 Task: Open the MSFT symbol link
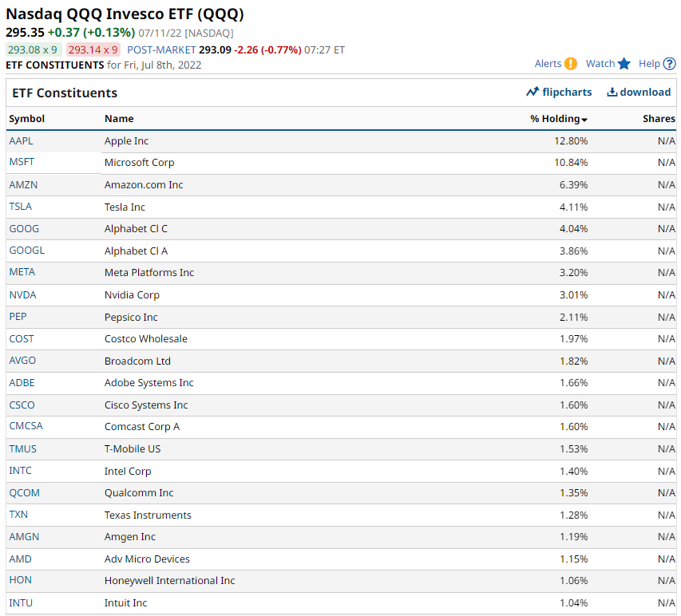(x=22, y=162)
